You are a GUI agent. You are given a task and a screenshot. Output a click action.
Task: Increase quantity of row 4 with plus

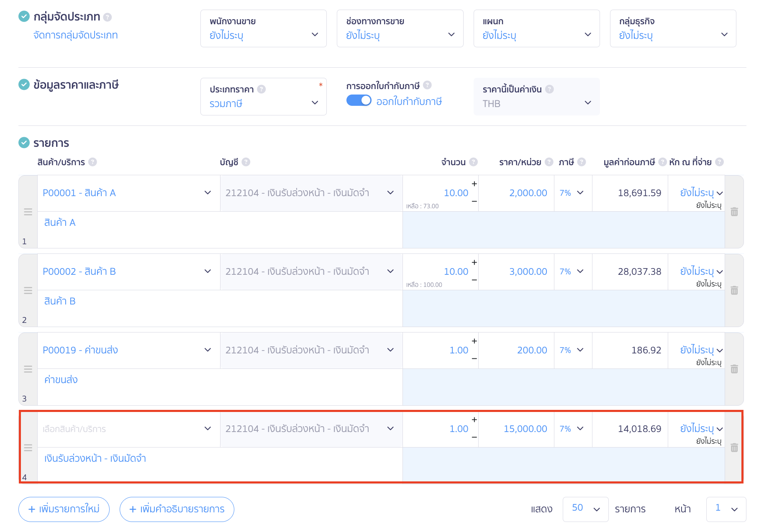(x=474, y=419)
